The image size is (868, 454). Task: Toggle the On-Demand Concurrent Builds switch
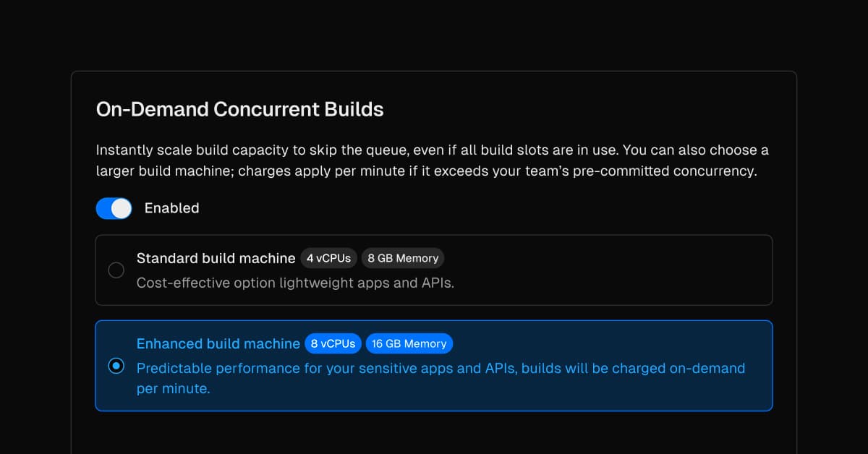[x=114, y=208]
